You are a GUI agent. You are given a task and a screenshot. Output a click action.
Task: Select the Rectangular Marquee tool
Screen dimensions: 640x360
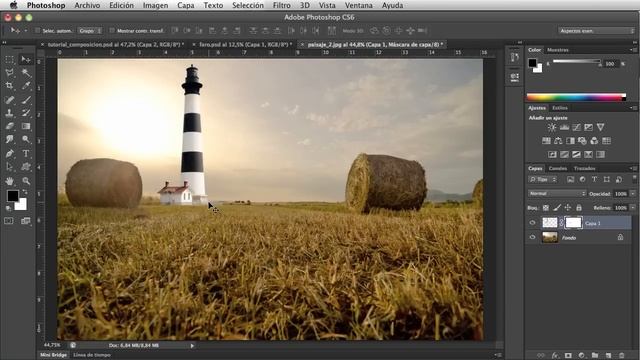(9, 60)
